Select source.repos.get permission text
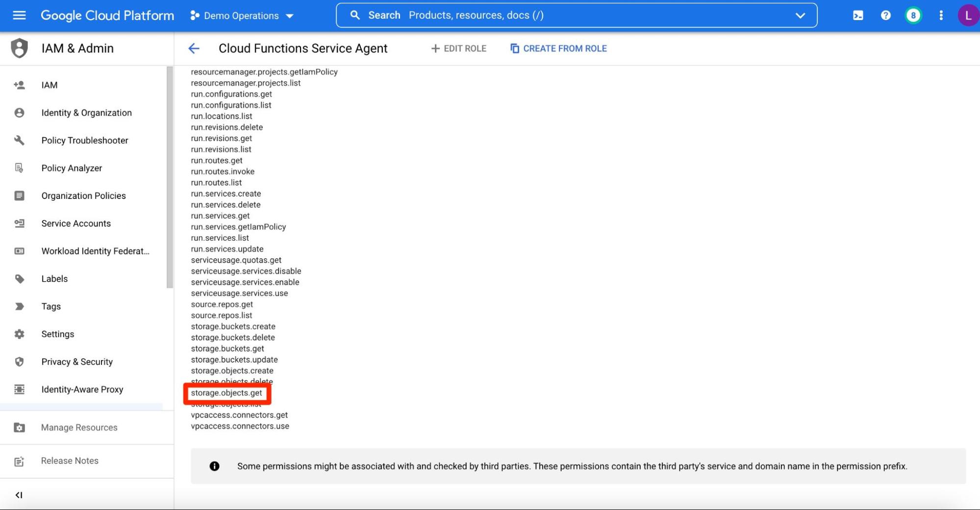This screenshot has width=980, height=510. pyautogui.click(x=222, y=304)
